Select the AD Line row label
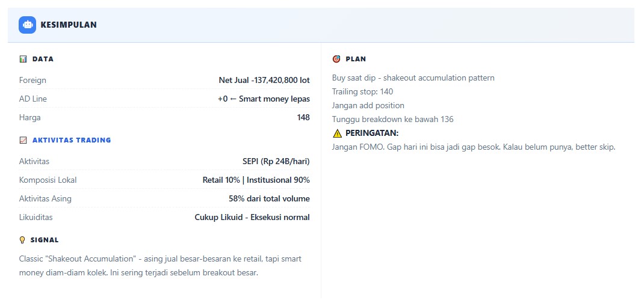 pyautogui.click(x=33, y=99)
